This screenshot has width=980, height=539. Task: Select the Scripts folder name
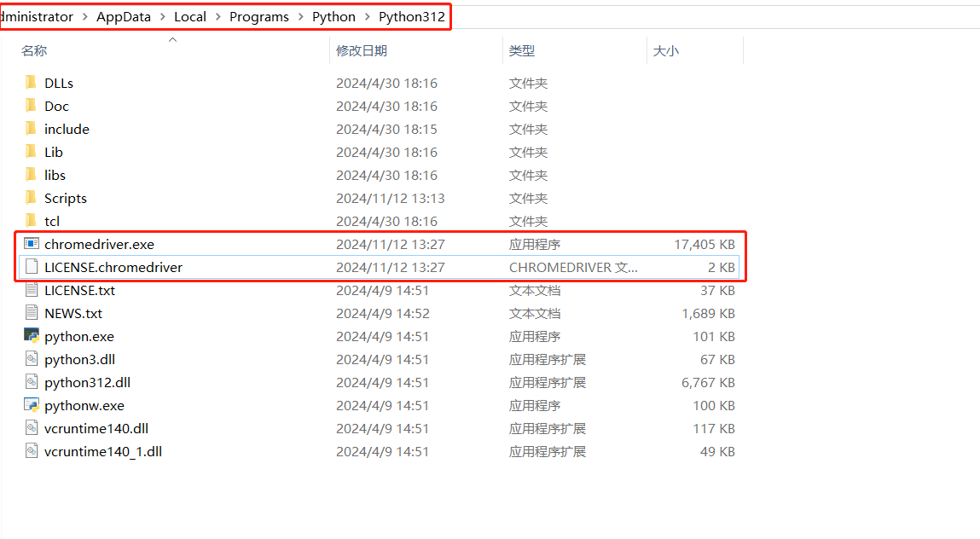66,199
